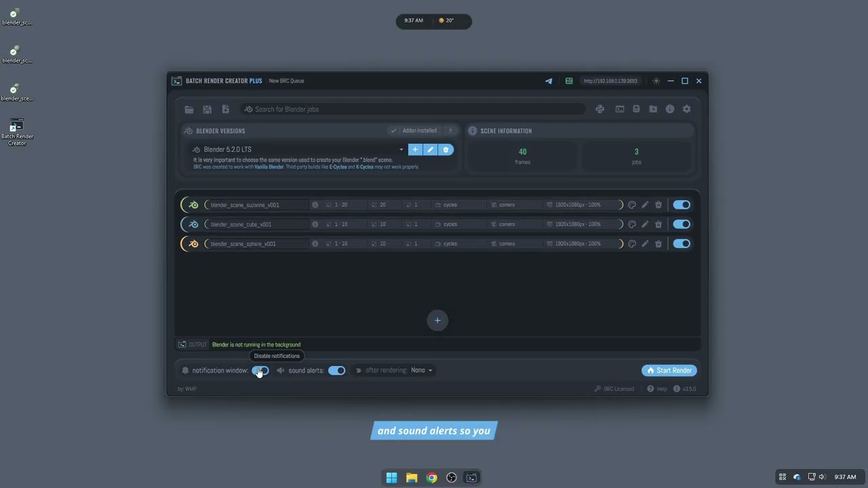Click the database log icon in the toolbar
Viewport: 868px width, 488px height.
tap(636, 109)
